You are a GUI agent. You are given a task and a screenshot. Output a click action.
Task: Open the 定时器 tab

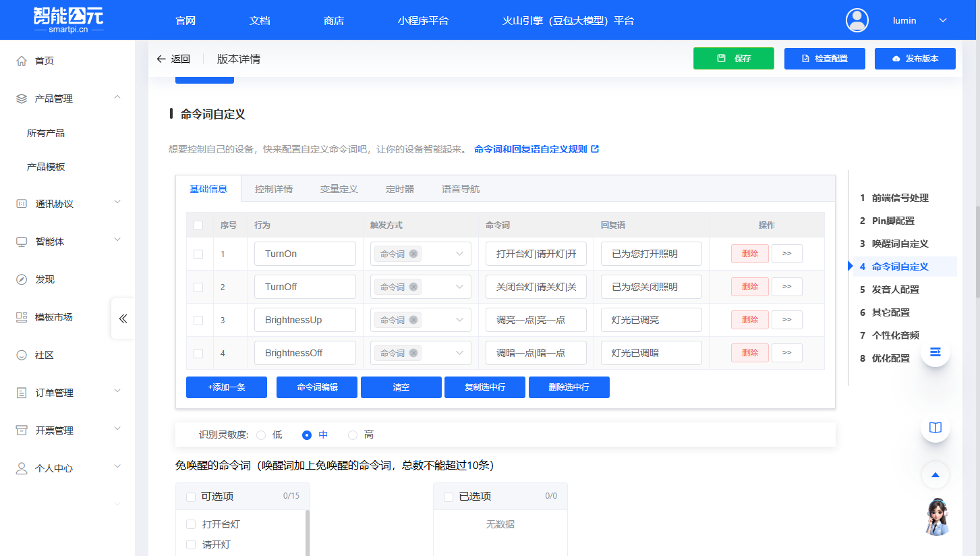click(x=399, y=189)
